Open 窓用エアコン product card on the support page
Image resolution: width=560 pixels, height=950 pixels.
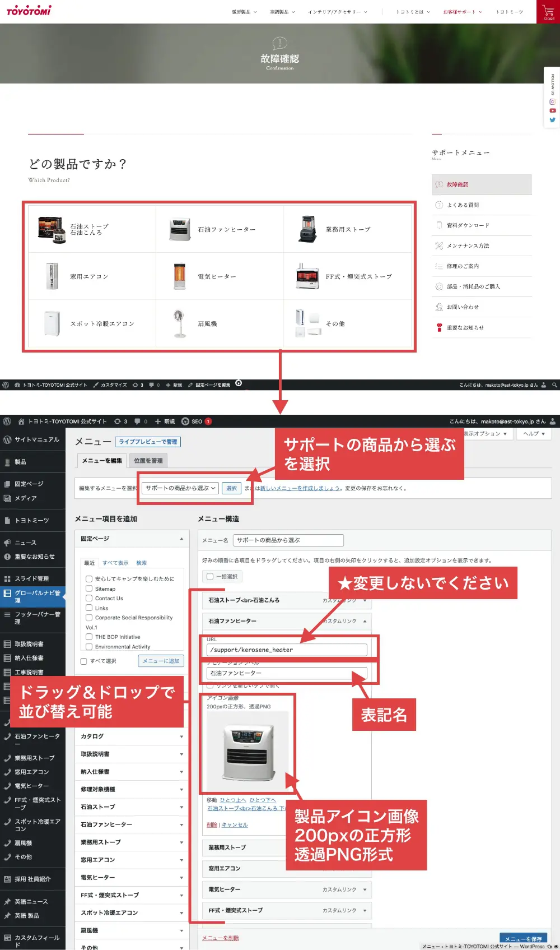tap(92, 276)
